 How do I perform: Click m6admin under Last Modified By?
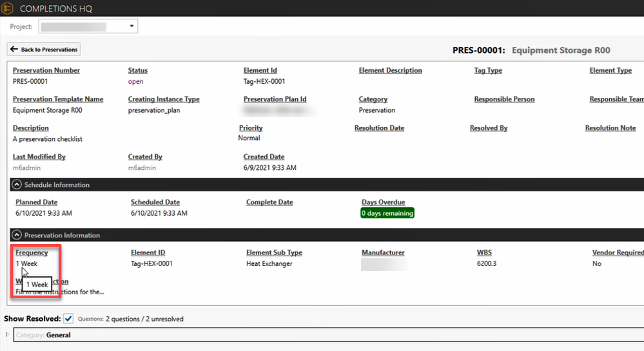[26, 167]
